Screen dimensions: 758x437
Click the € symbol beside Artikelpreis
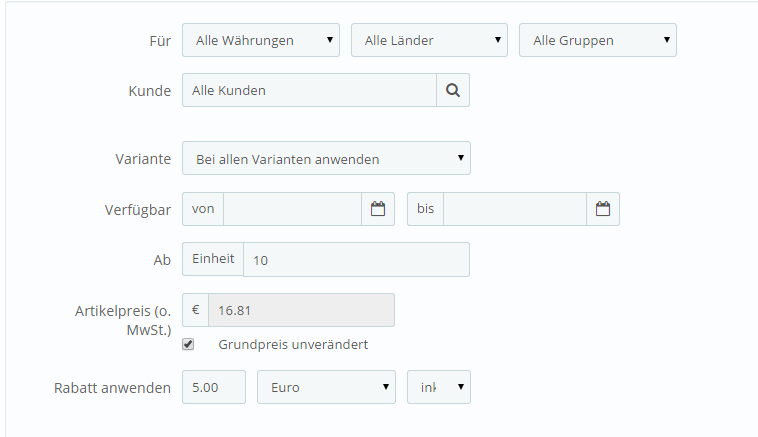[195, 310]
